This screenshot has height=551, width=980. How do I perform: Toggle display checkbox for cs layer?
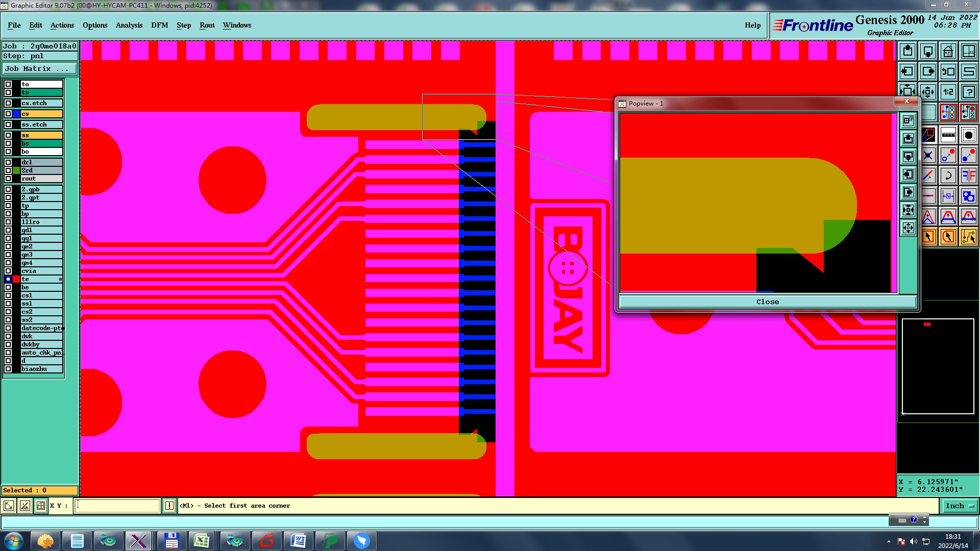(8, 114)
